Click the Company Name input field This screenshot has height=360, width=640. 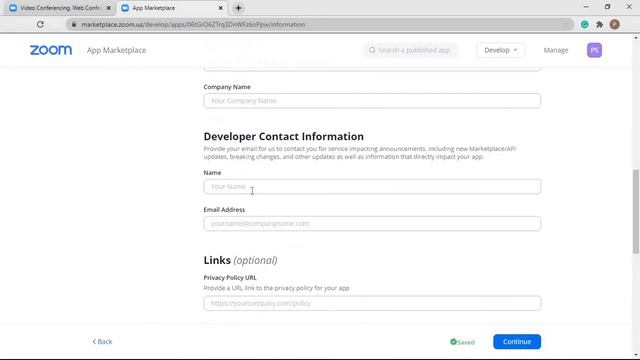coord(372,101)
